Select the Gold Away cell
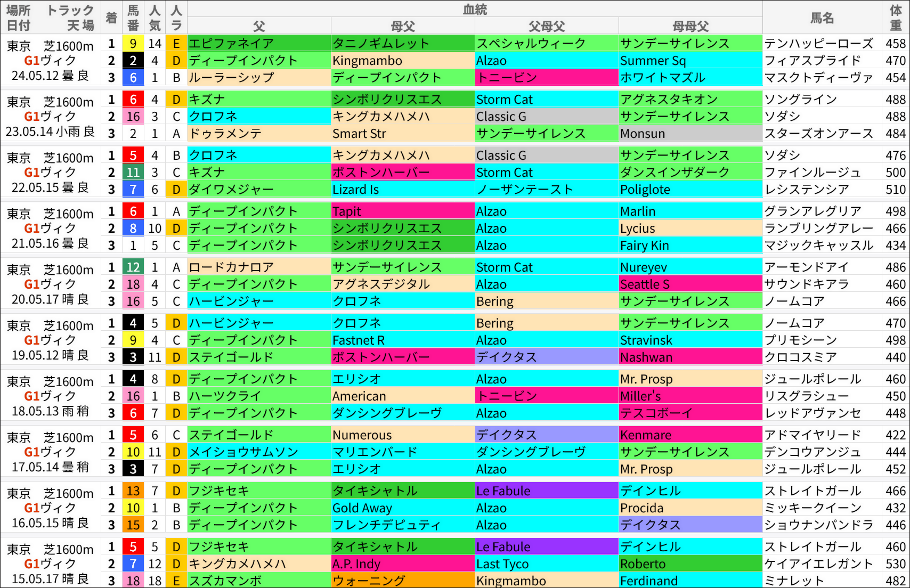This screenshot has height=588, width=910. click(403, 508)
